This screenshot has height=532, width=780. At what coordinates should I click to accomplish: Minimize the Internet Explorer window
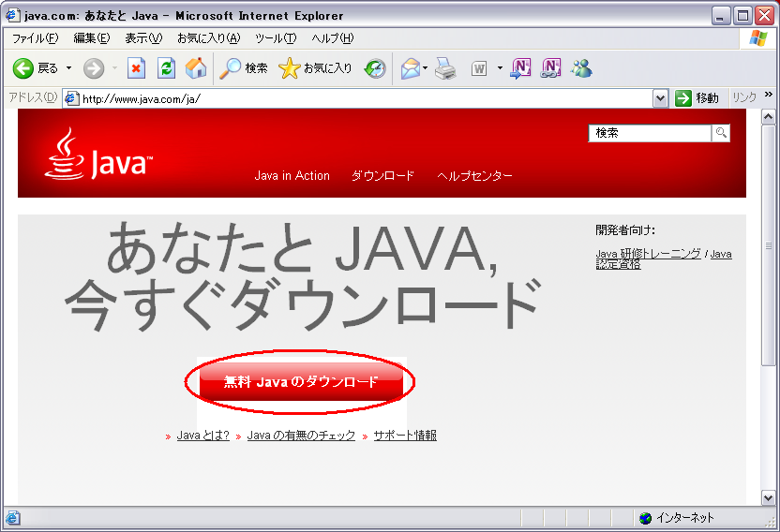click(x=720, y=16)
